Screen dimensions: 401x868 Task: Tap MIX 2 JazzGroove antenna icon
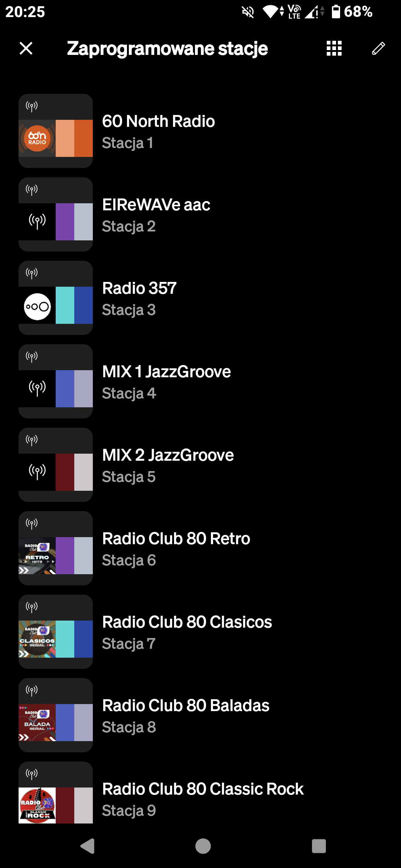click(37, 472)
